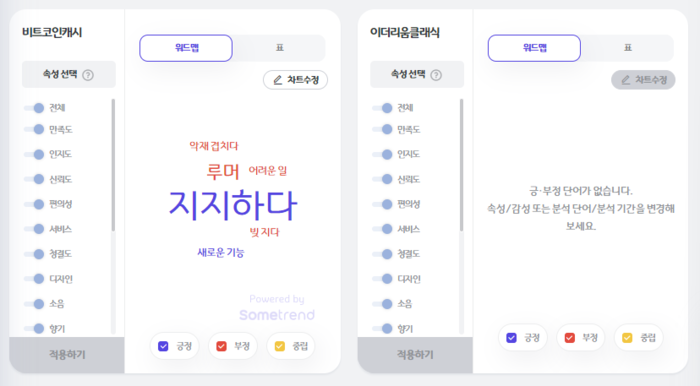Click pencil icon on 이더리움클래식 차트수정
Image resolution: width=700 pixels, height=386 pixels.
pos(626,80)
